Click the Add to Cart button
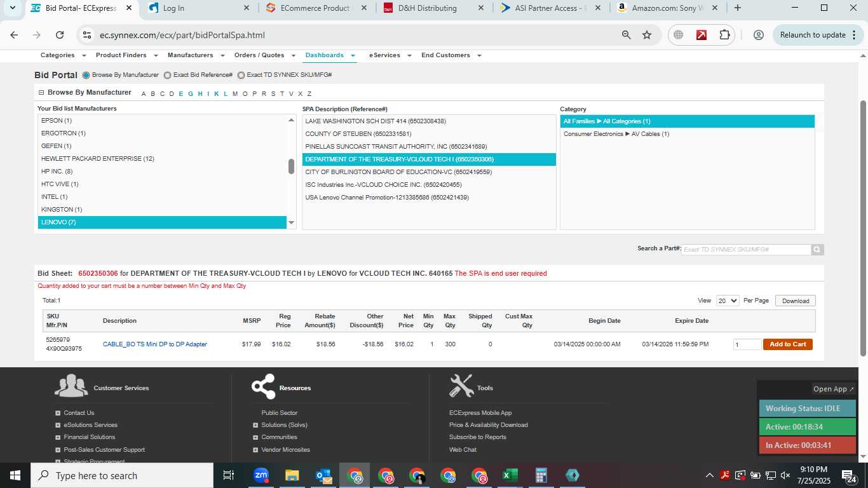Screen dimensions: 868x488 pyautogui.click(x=787, y=344)
